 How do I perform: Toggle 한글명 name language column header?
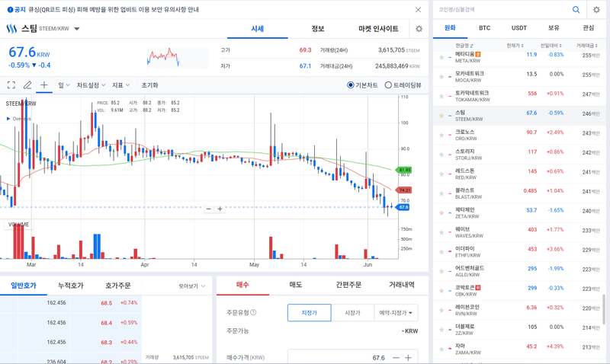click(464, 46)
